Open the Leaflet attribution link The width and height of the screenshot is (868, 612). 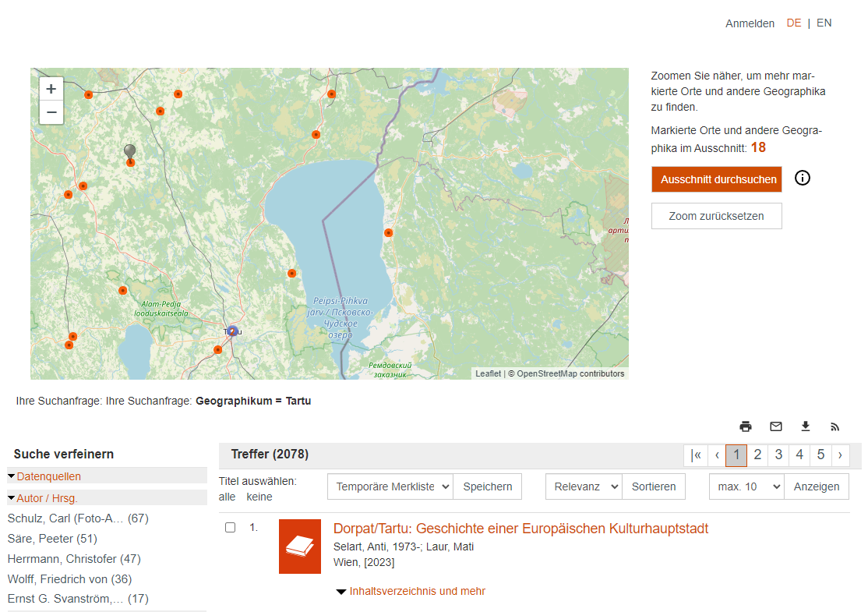(x=488, y=374)
